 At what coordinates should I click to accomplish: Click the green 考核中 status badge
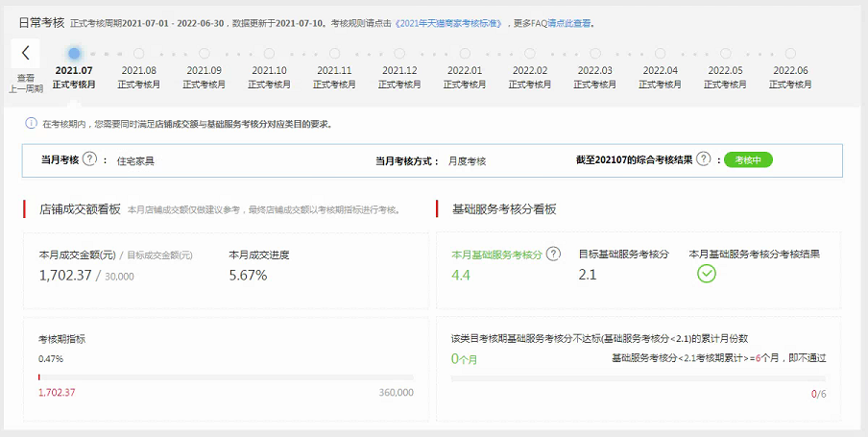[x=748, y=160]
